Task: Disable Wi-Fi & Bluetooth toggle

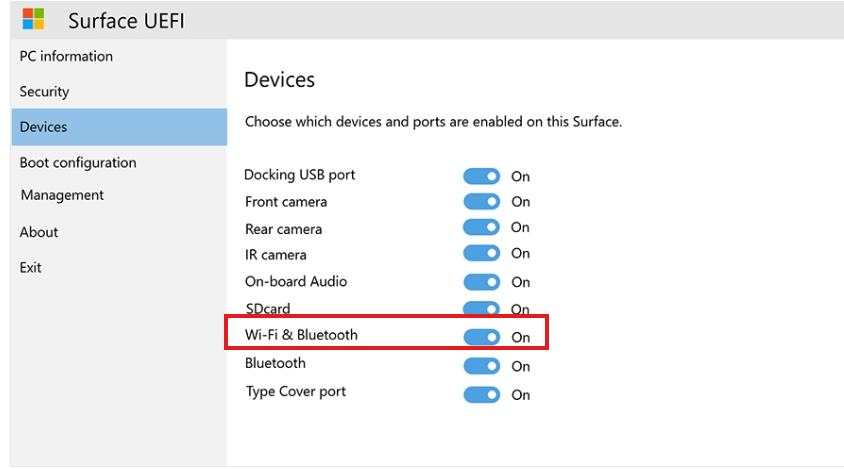Action: coord(481,337)
